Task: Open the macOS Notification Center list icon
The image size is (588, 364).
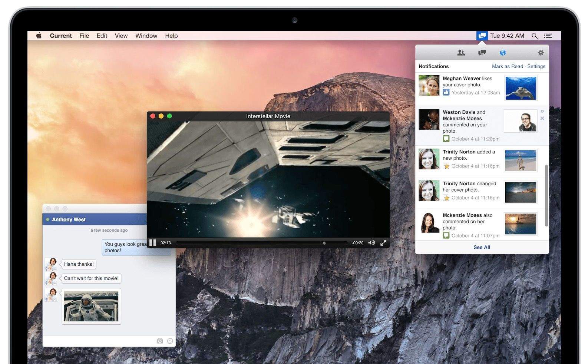Action: [548, 36]
